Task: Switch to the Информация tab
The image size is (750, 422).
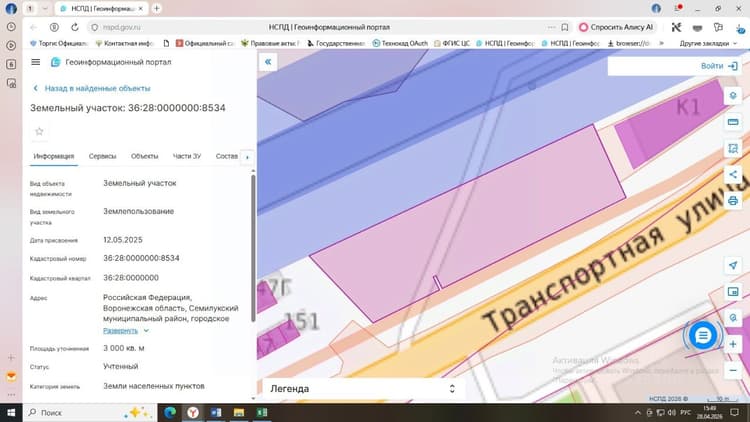Action: [x=54, y=156]
